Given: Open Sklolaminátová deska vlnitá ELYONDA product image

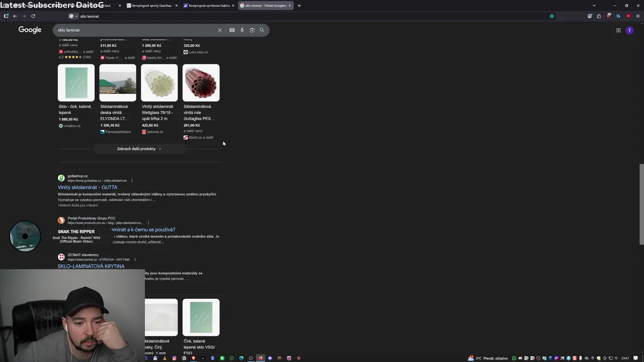Looking at the screenshot, I should [118, 82].
